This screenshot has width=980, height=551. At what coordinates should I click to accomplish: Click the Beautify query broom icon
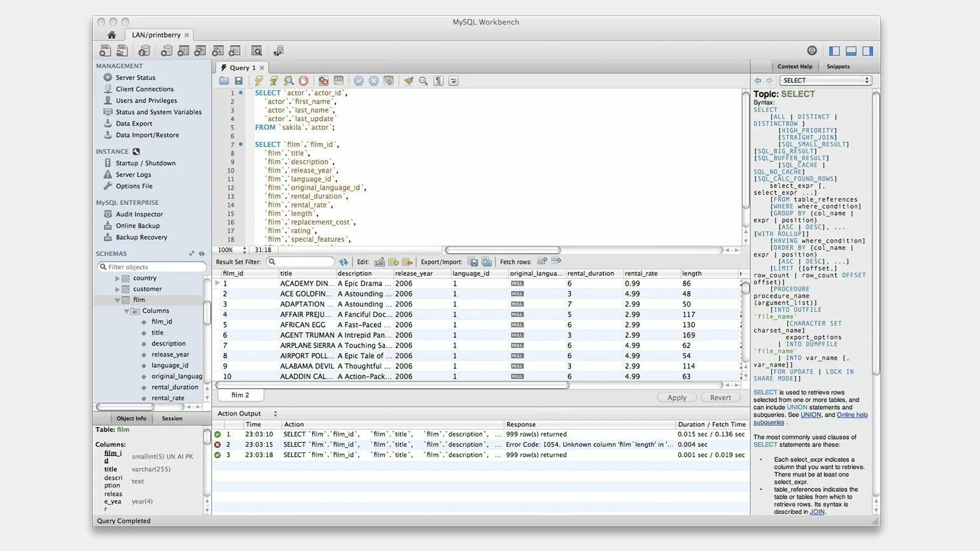pos(408,81)
